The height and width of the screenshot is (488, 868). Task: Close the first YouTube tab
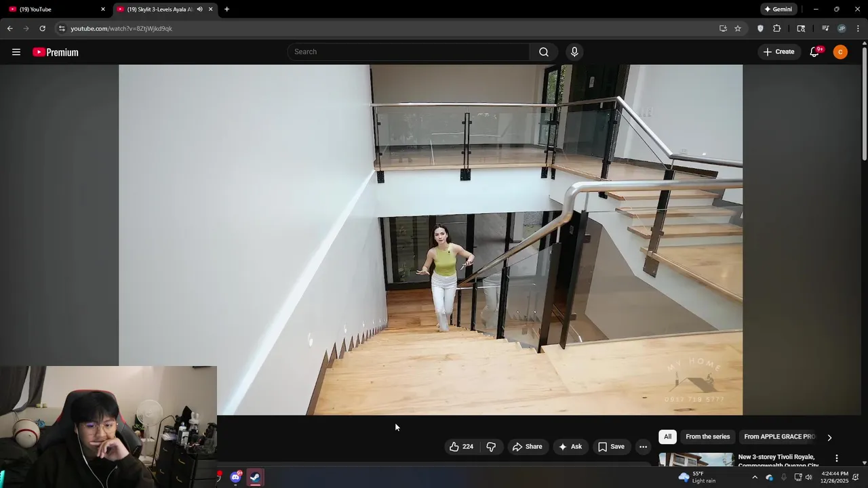(103, 9)
